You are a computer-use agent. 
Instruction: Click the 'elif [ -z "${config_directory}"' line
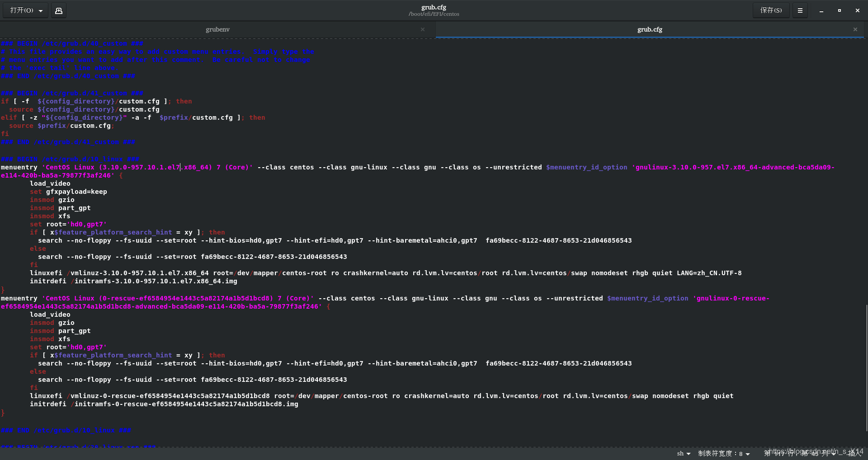(x=133, y=118)
